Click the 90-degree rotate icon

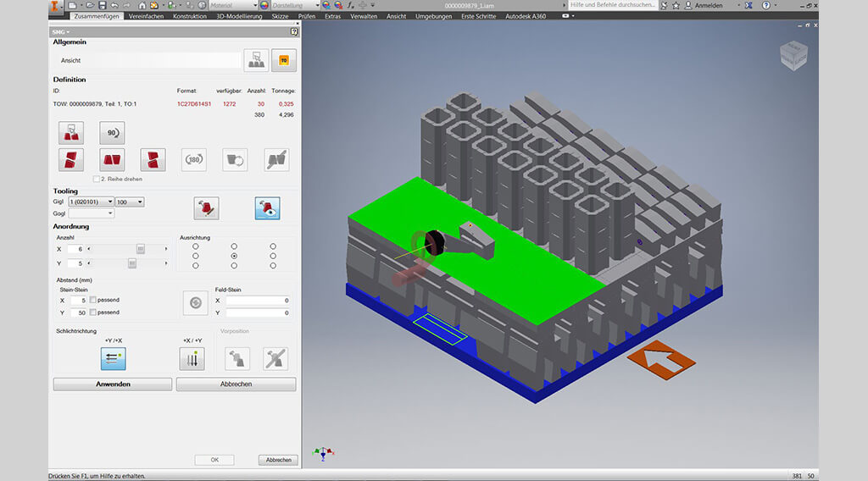coord(112,133)
